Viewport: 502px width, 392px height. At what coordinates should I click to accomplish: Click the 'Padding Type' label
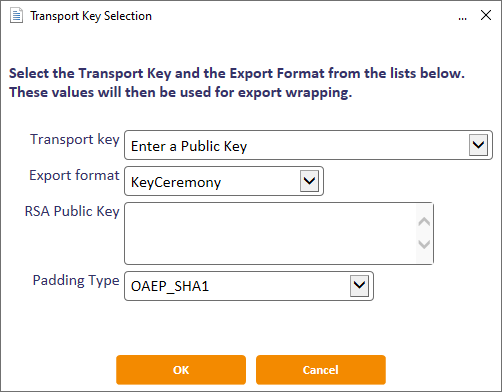pos(76,281)
